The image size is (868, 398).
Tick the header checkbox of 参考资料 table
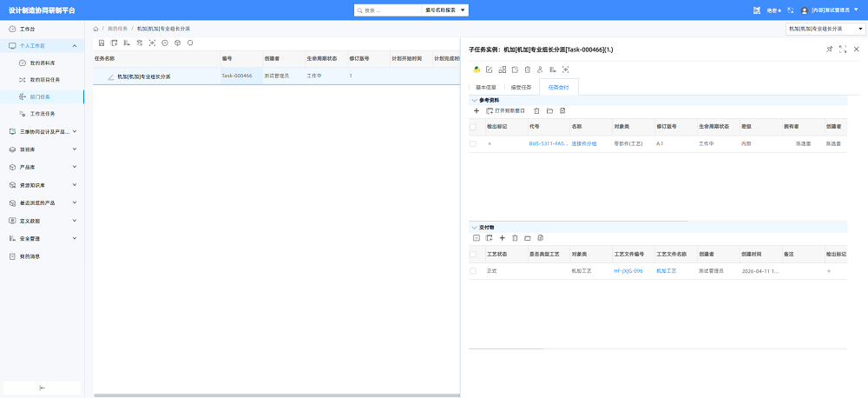point(473,127)
